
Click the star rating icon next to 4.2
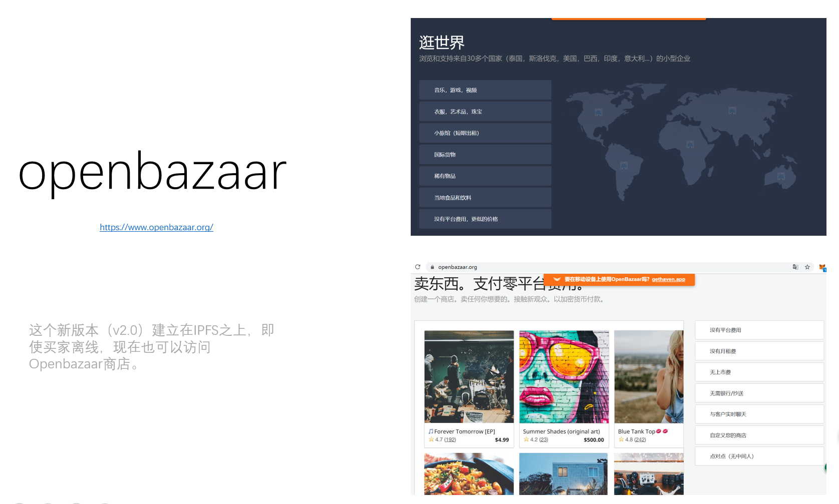click(526, 439)
